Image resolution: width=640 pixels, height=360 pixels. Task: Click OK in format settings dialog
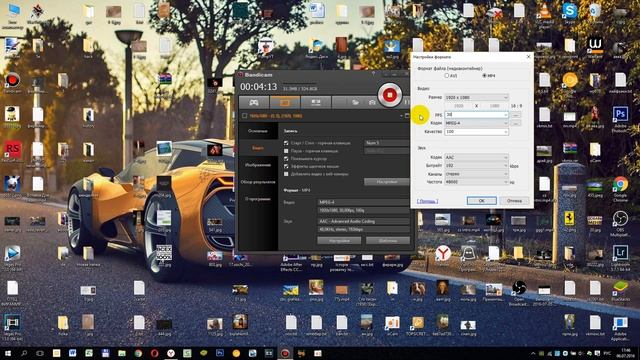[x=482, y=201]
